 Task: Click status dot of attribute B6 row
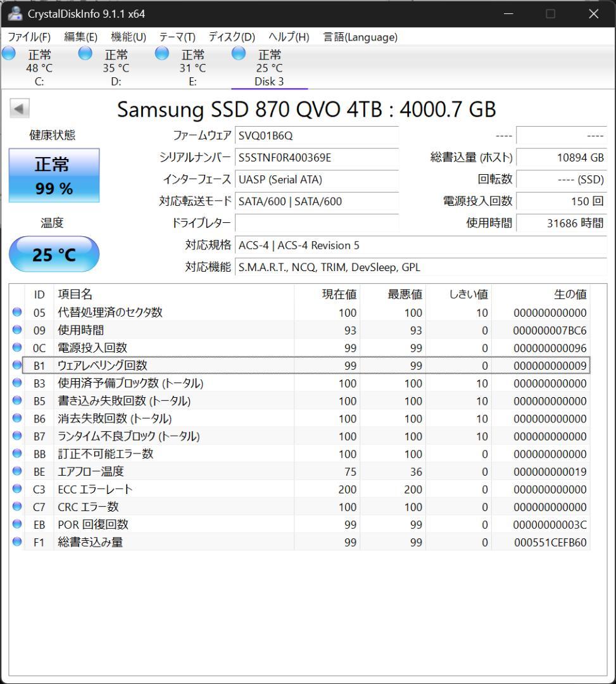pyautogui.click(x=17, y=418)
